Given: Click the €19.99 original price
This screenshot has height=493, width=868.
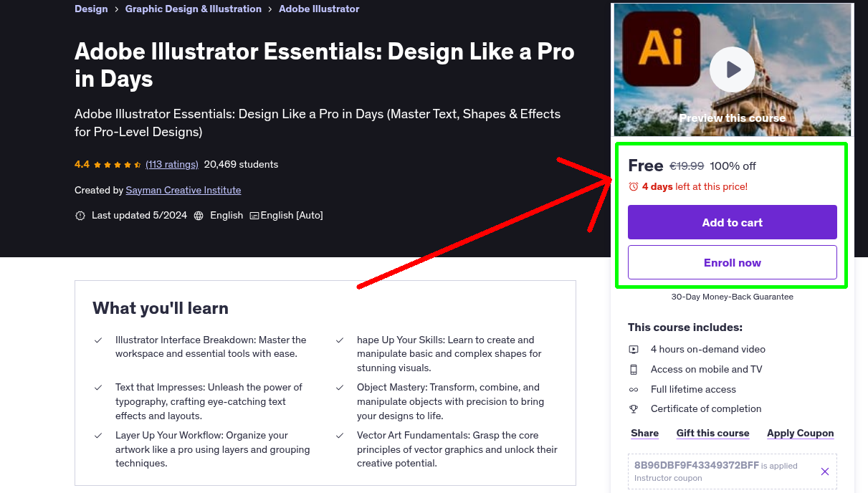Looking at the screenshot, I should (687, 166).
